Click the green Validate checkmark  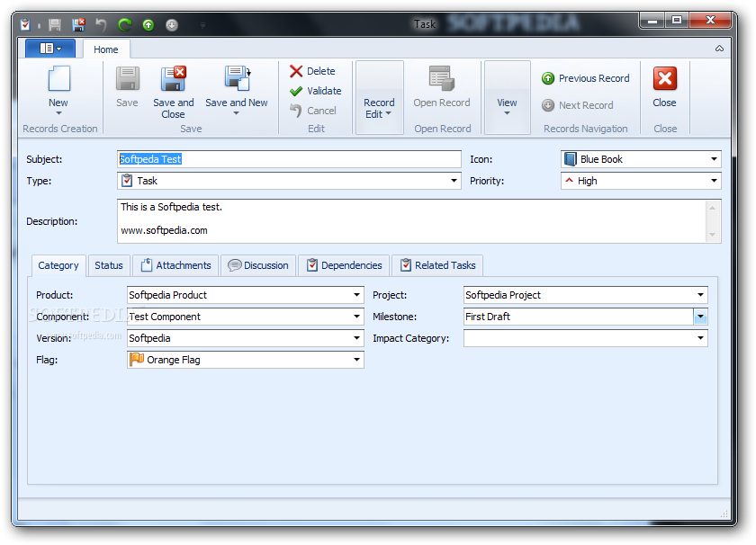[296, 91]
